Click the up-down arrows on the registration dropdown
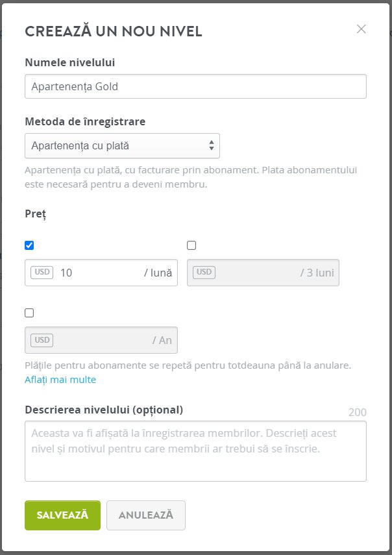The width and height of the screenshot is (392, 555). click(x=211, y=145)
